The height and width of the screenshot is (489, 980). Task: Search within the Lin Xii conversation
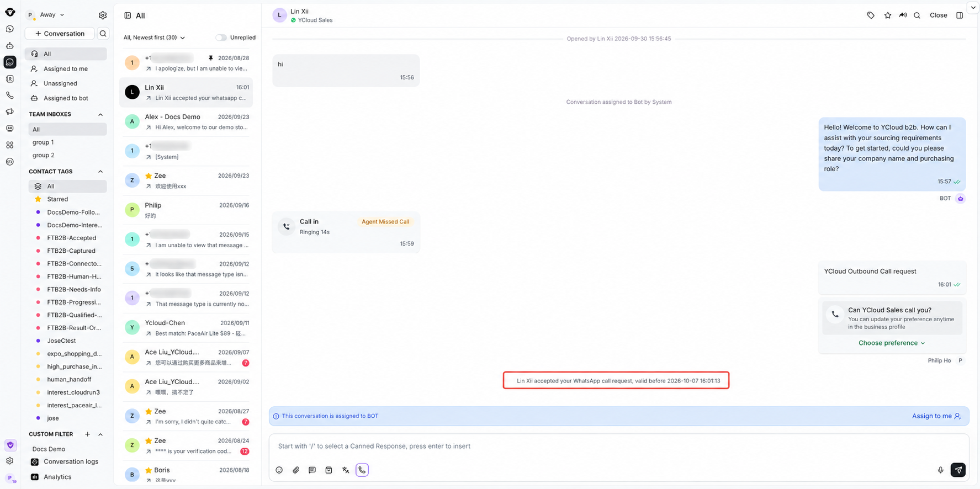(917, 15)
